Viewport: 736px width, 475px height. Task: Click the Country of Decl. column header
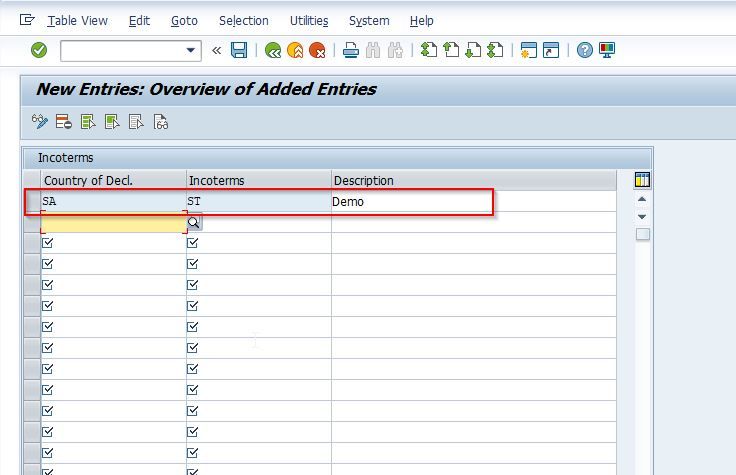(113, 180)
